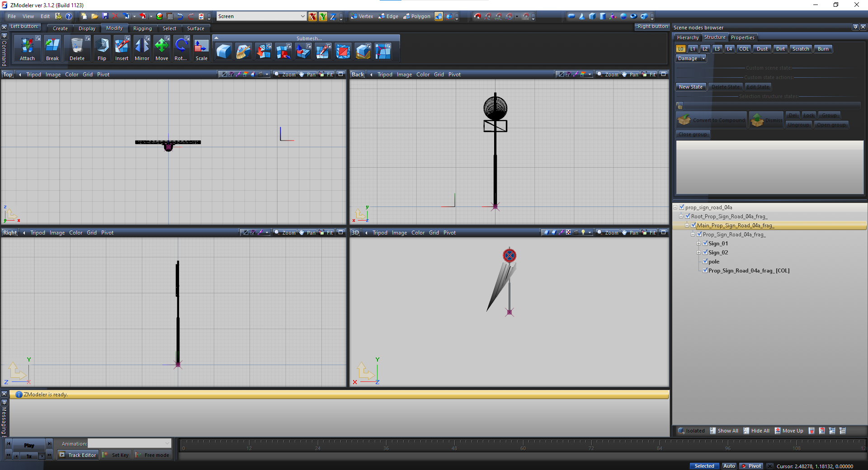Click the cylinder primitive icon
Viewport: 868px width, 470px height.
(603, 16)
